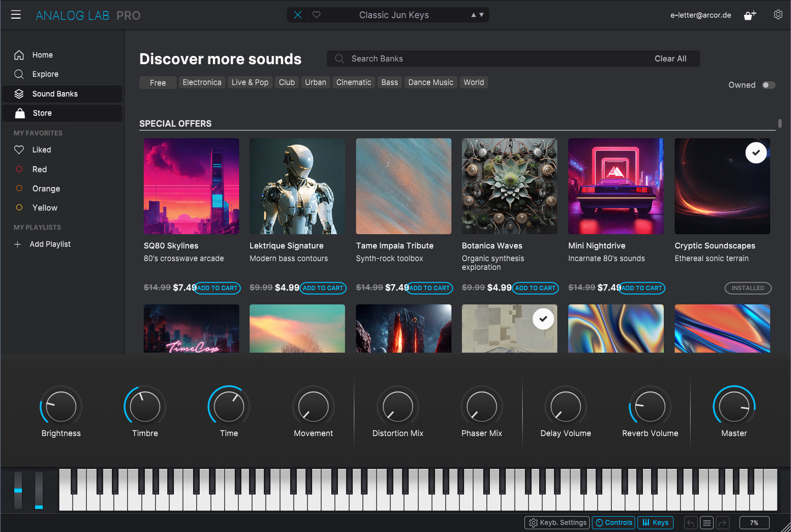Open Store in sidebar
This screenshot has height=532, width=791.
[x=62, y=113]
